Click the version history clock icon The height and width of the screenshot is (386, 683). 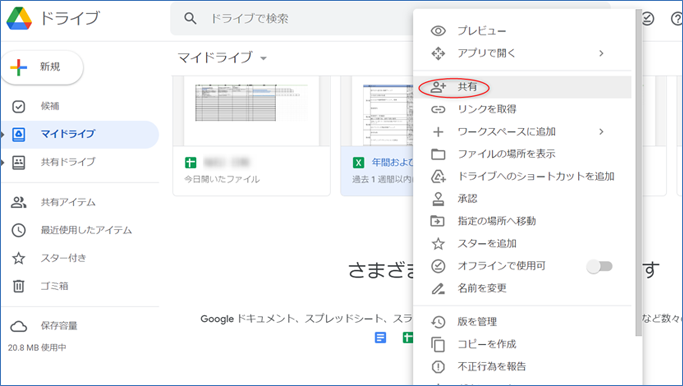[x=438, y=322]
